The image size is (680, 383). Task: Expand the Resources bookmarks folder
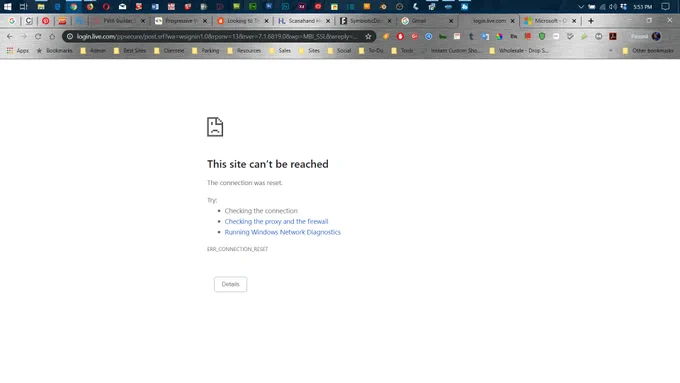[x=244, y=51]
